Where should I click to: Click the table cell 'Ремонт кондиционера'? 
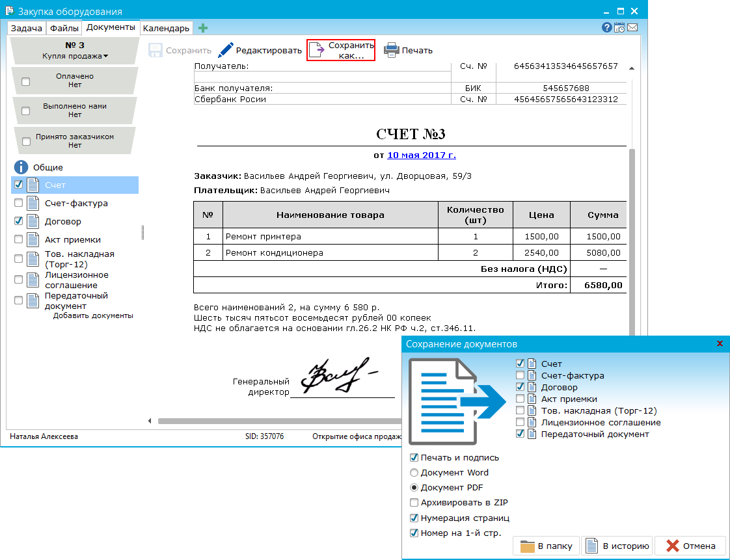tap(331, 252)
